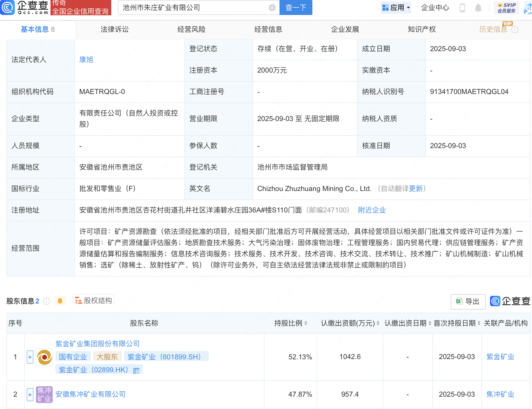Open the 应用 dropdown menu
Screen dimensions: 532x409
396,8
